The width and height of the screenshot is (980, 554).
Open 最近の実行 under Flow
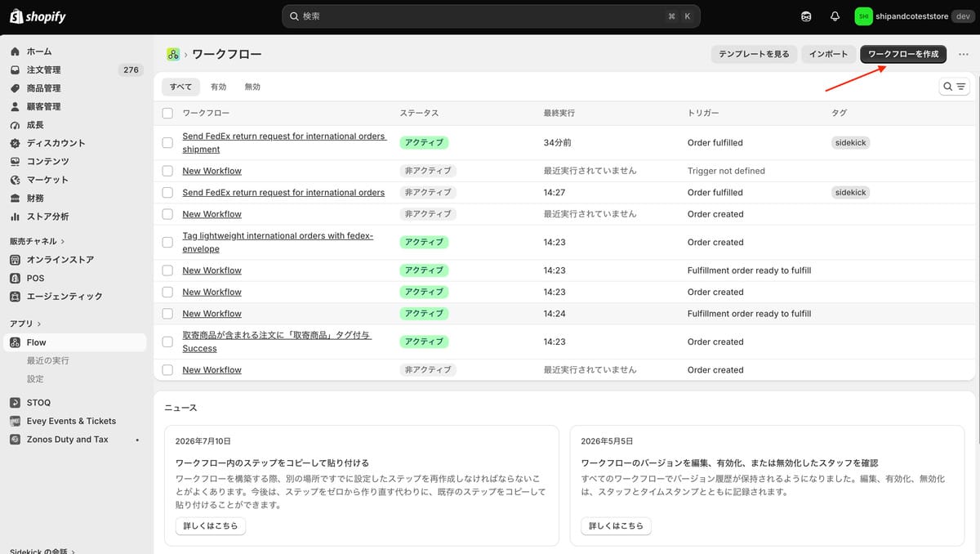47,360
